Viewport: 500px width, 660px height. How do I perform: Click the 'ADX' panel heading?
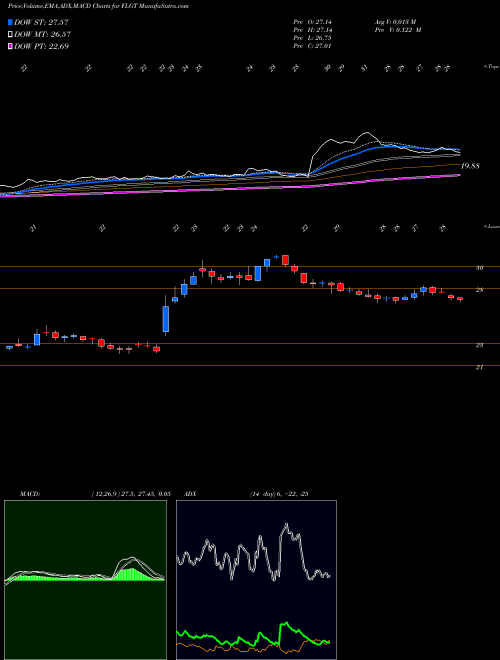(190, 494)
